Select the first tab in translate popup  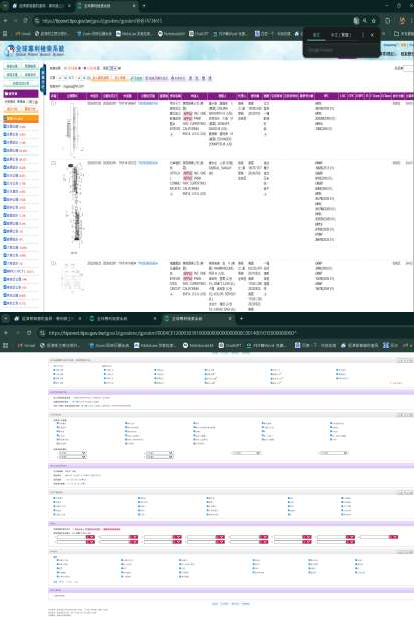[316, 35]
